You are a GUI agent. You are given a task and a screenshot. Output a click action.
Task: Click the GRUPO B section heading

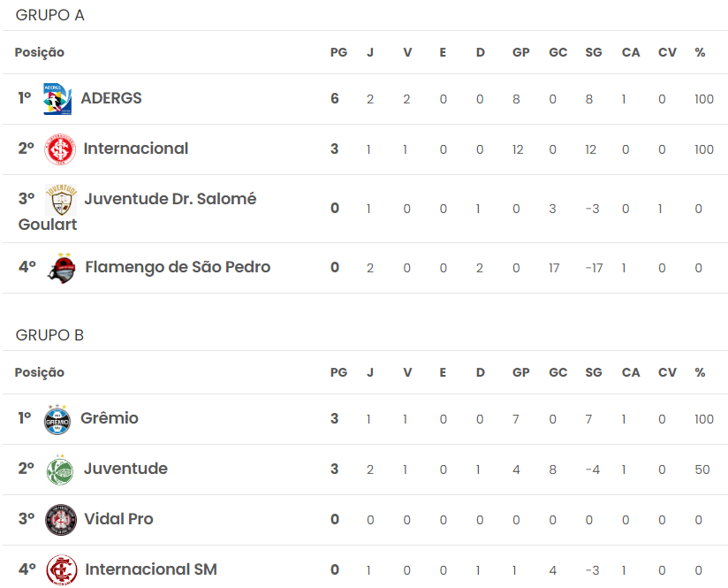[49, 335]
